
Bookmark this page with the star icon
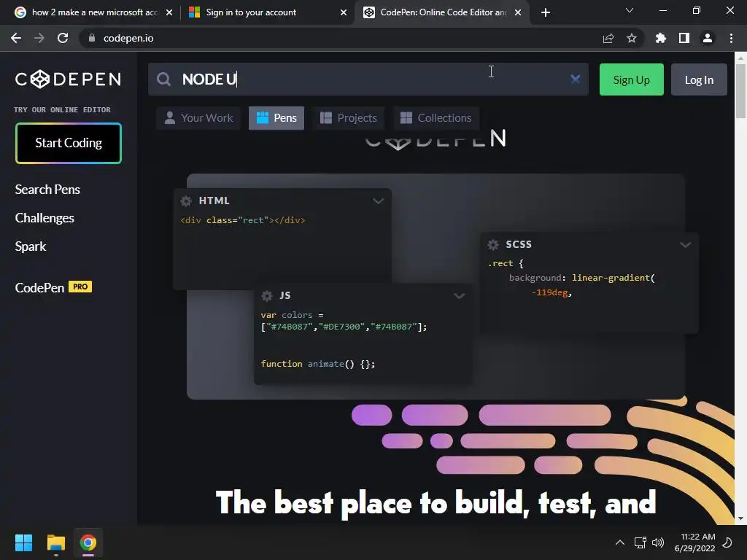pos(632,38)
